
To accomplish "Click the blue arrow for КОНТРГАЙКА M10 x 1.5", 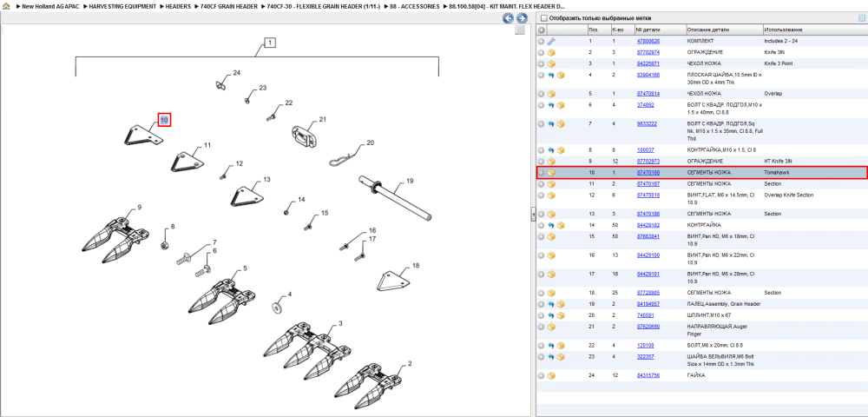I will coord(551,150).
